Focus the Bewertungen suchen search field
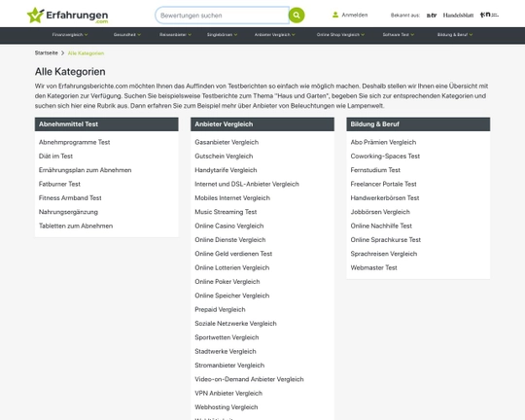Image resolution: width=525 pixels, height=420 pixels. [x=222, y=16]
